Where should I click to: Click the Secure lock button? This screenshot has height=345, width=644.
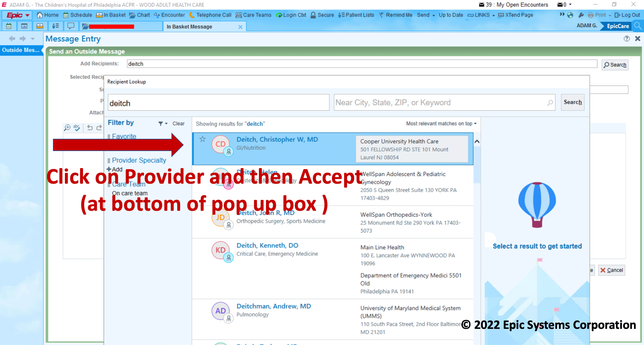point(322,15)
